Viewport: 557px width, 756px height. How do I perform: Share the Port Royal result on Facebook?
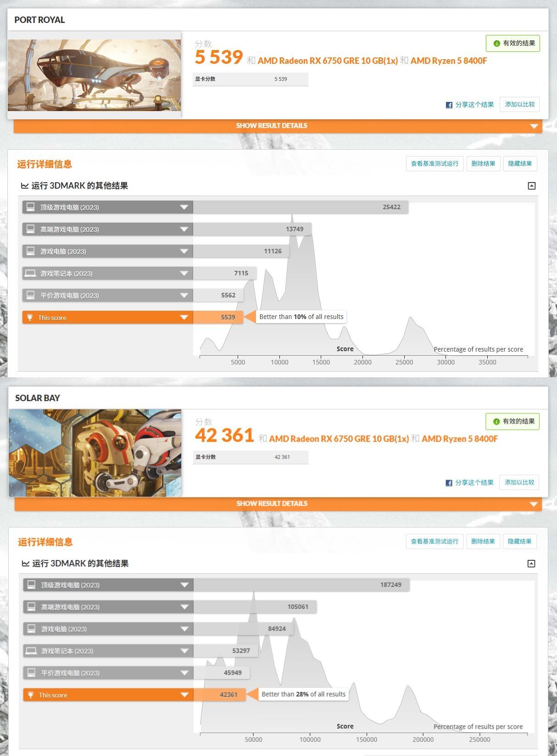pyautogui.click(x=470, y=105)
